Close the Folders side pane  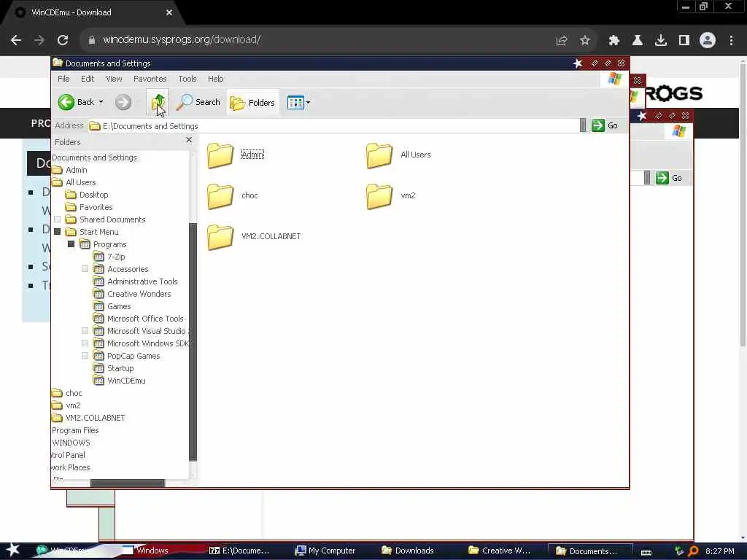point(189,140)
